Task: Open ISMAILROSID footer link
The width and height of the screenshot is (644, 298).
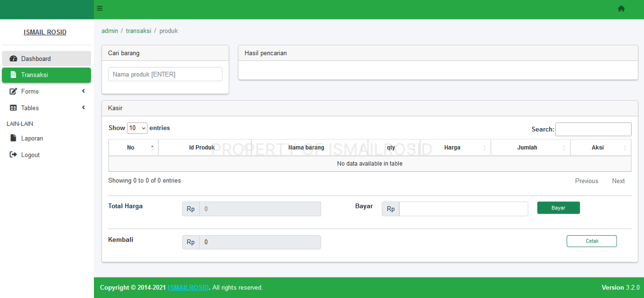Action: tap(188, 288)
